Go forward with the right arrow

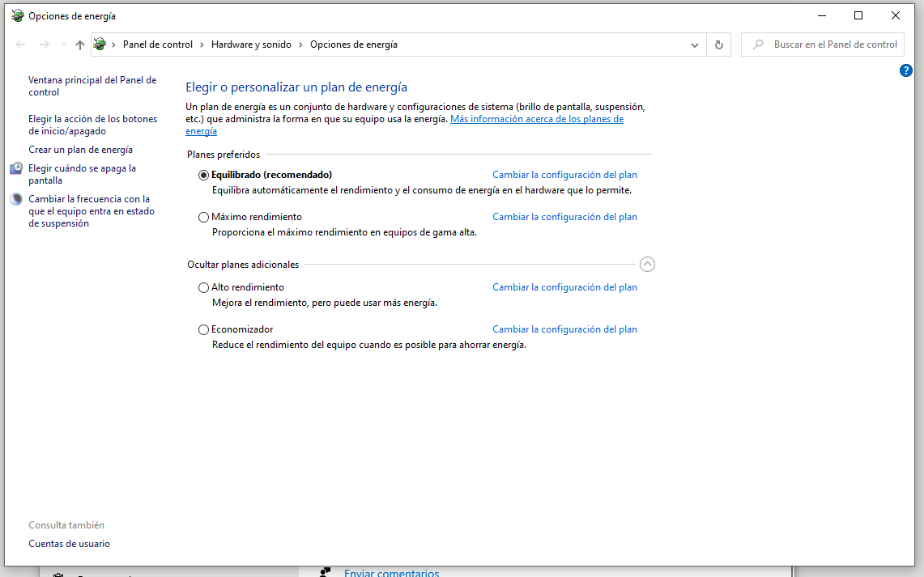(x=45, y=45)
